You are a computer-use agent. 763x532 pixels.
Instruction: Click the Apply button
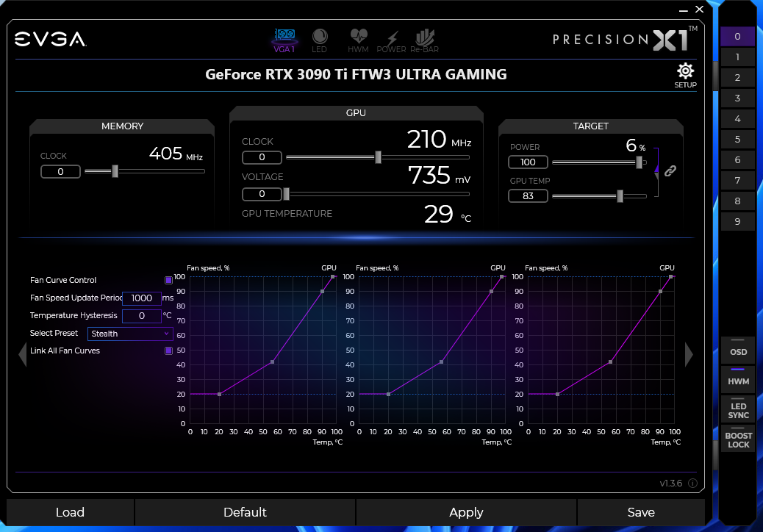click(x=466, y=512)
